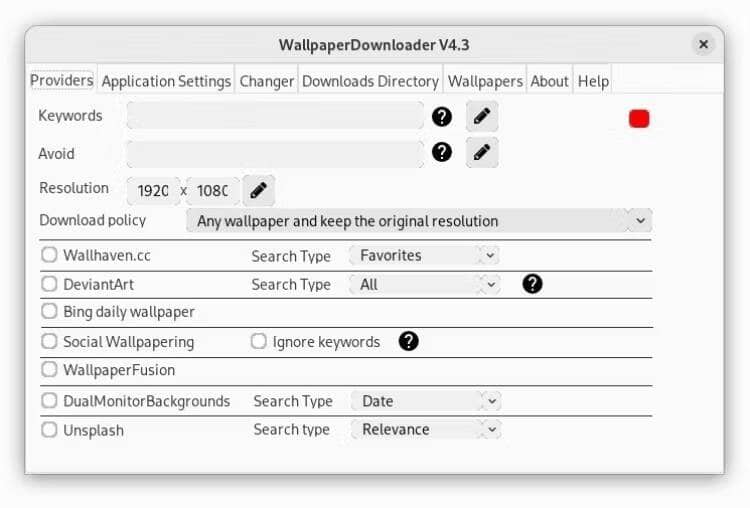Tick the DualMonitorBackgrounds checkbox
This screenshot has width=750, height=508.
point(49,400)
